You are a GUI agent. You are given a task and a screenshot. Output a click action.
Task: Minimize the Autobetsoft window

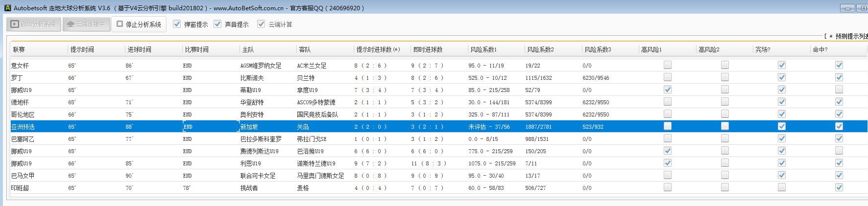(847, 8)
